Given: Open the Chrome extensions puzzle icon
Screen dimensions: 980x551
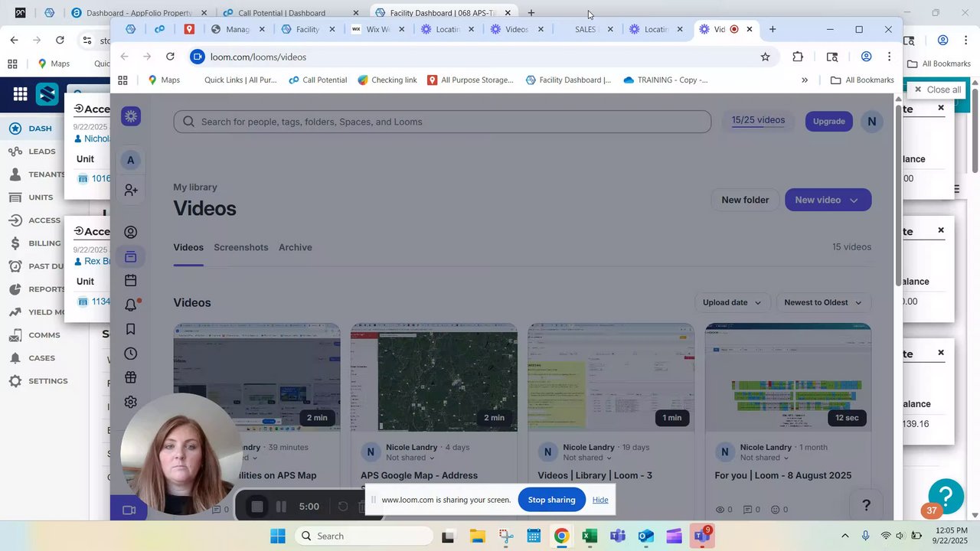Looking at the screenshot, I should [x=798, y=57].
